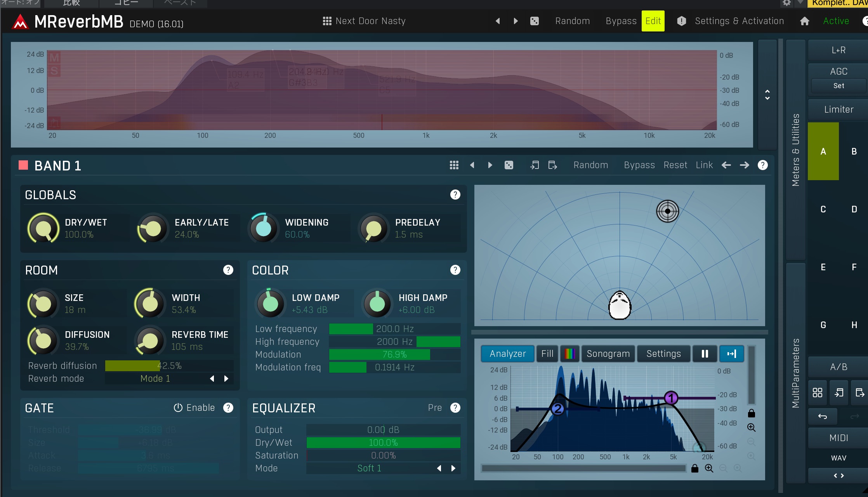
Task: Open the home icon in header
Action: click(805, 21)
